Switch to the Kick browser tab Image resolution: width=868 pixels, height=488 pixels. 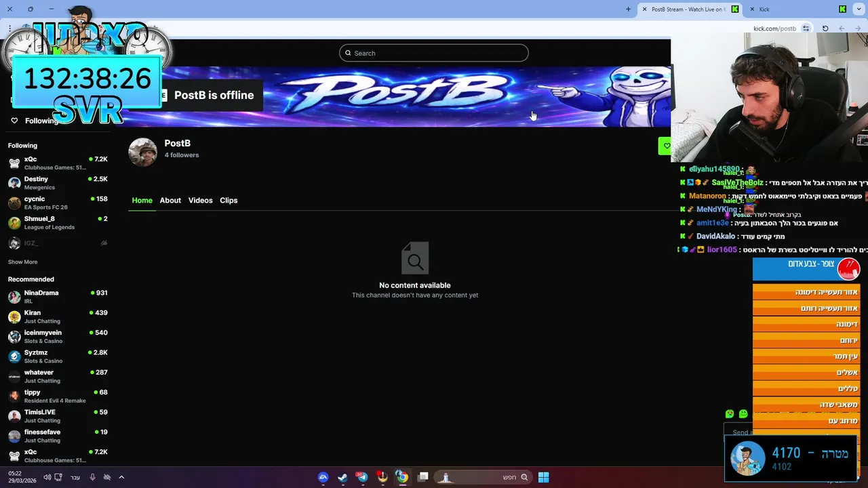[x=797, y=9]
